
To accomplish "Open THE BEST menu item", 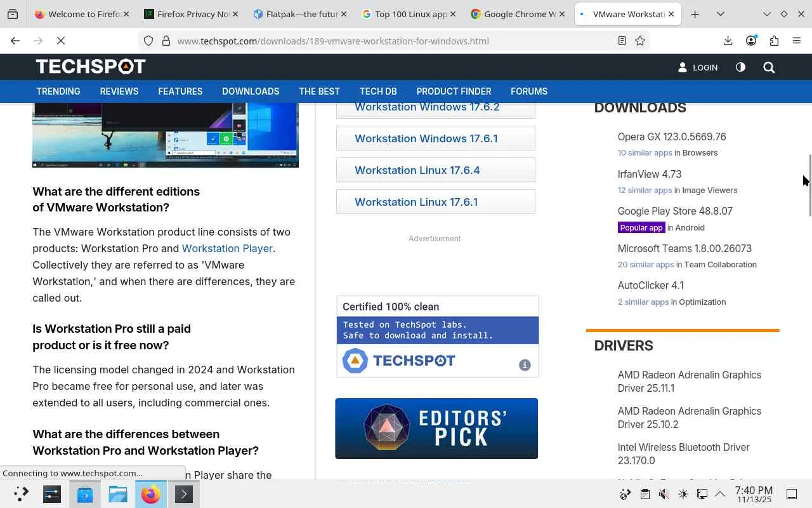I will tap(319, 91).
